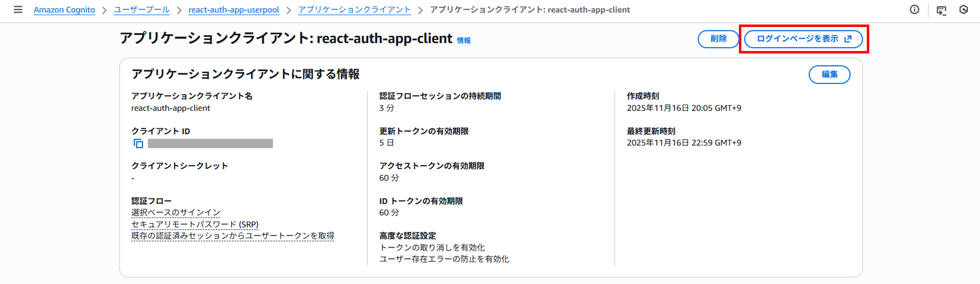
Task: Click the クライアントシークレット label
Action: (180, 166)
